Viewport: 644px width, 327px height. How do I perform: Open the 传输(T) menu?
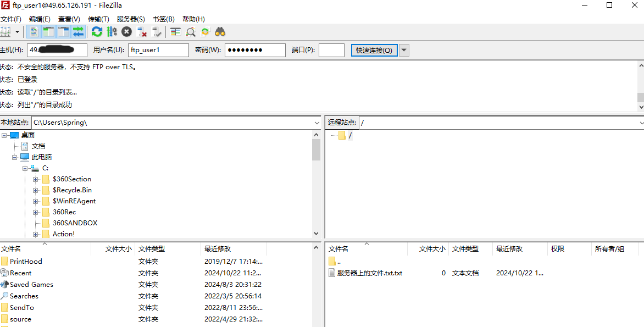(x=98, y=18)
